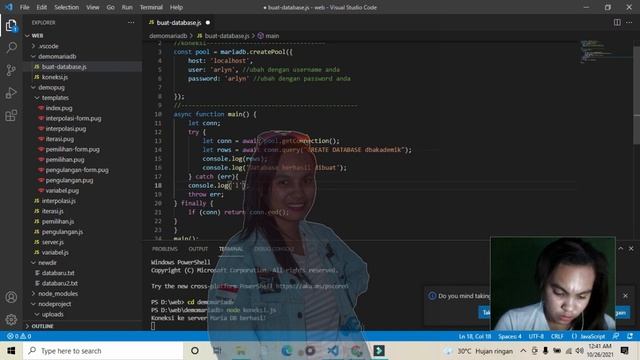This screenshot has height=360, width=640.
Task: Click the Visual Studio Code taskbar icon
Action: coord(333,351)
